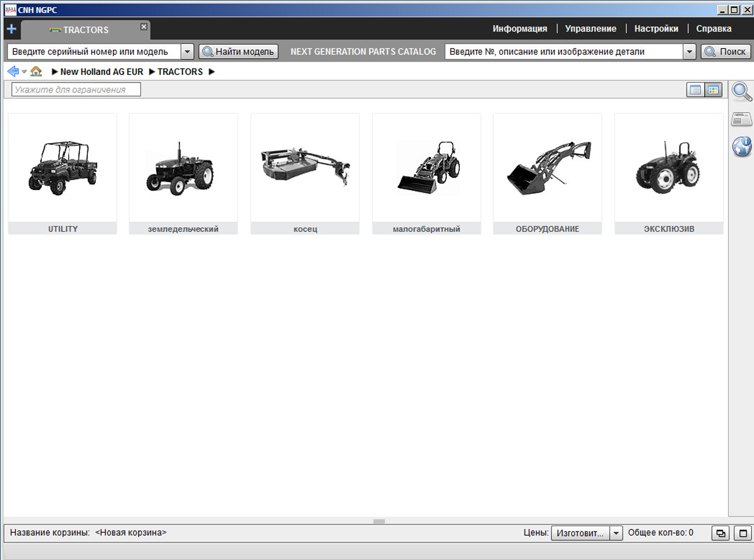Click the Укажите для ограничения filter field
This screenshot has width=754, height=560.
click(76, 90)
